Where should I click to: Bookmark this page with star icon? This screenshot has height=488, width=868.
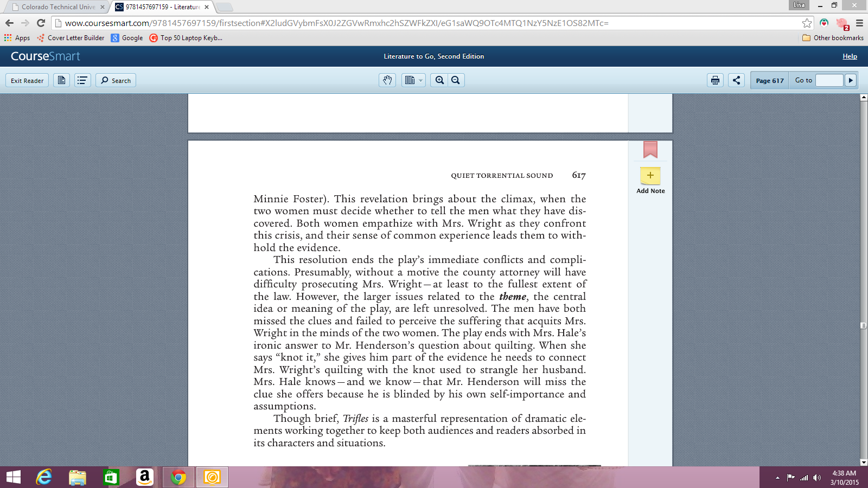click(807, 23)
